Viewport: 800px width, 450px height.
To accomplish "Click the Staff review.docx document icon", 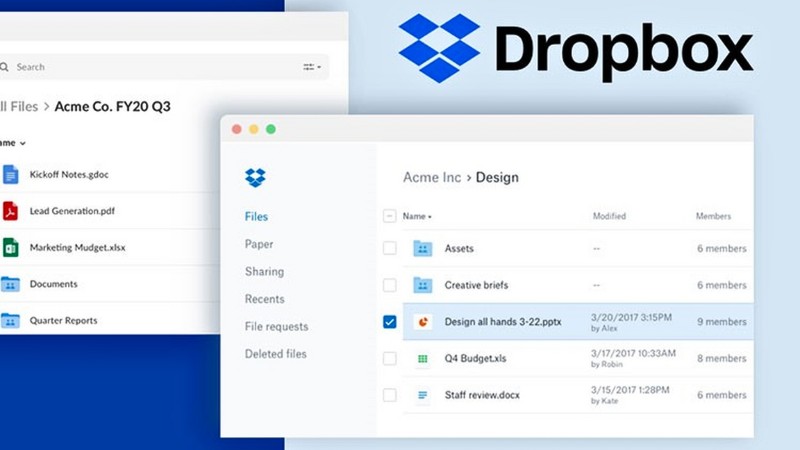I will [422, 395].
